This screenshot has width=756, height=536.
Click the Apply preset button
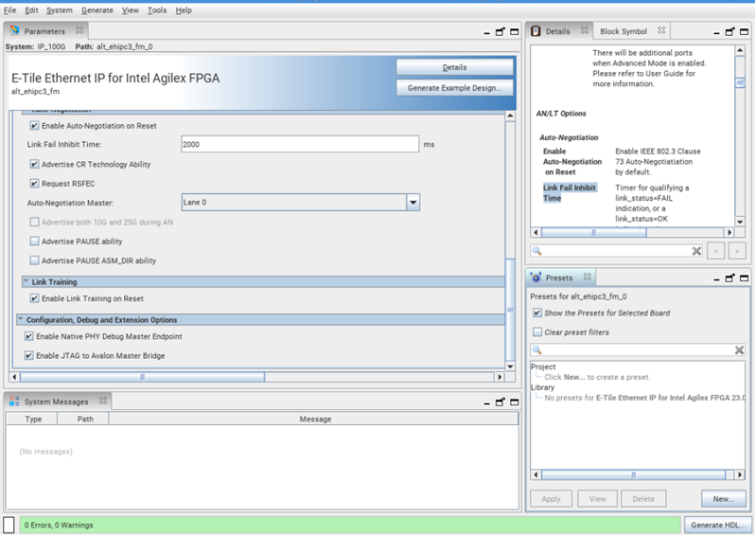coord(551,498)
